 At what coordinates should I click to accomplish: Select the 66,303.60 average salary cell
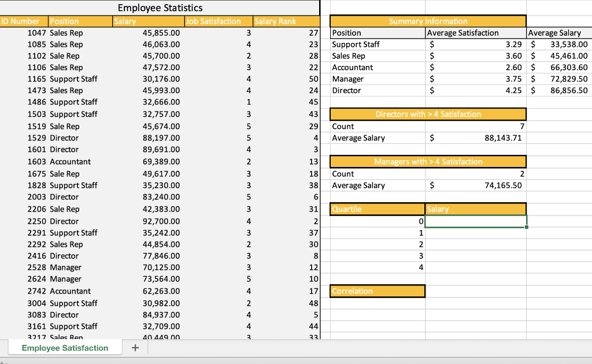[x=559, y=68]
